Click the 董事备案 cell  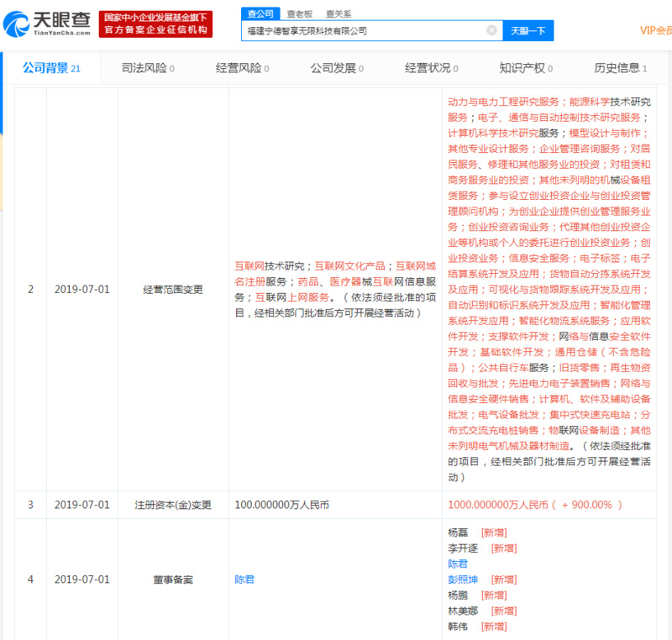coord(173,580)
